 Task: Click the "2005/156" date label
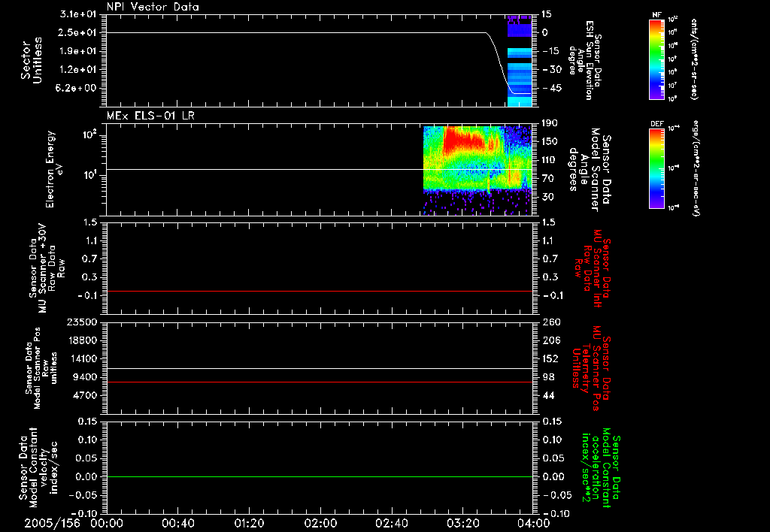click(52, 523)
